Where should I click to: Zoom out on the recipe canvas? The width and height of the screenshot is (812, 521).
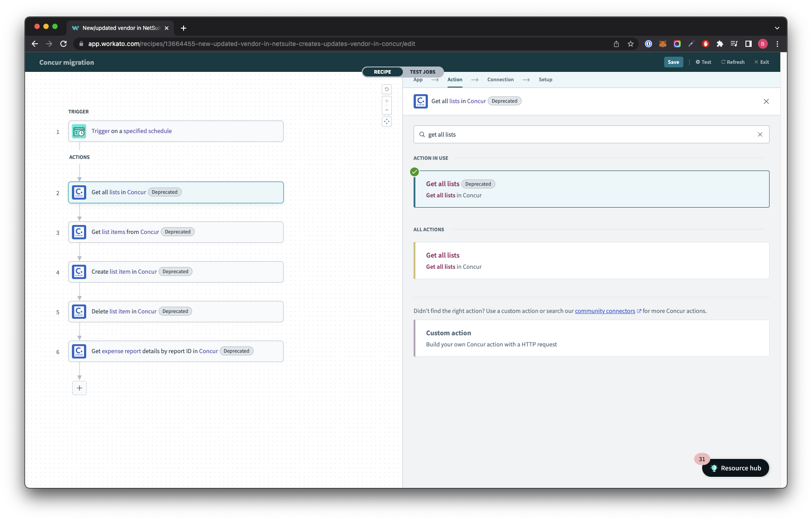pos(387,110)
